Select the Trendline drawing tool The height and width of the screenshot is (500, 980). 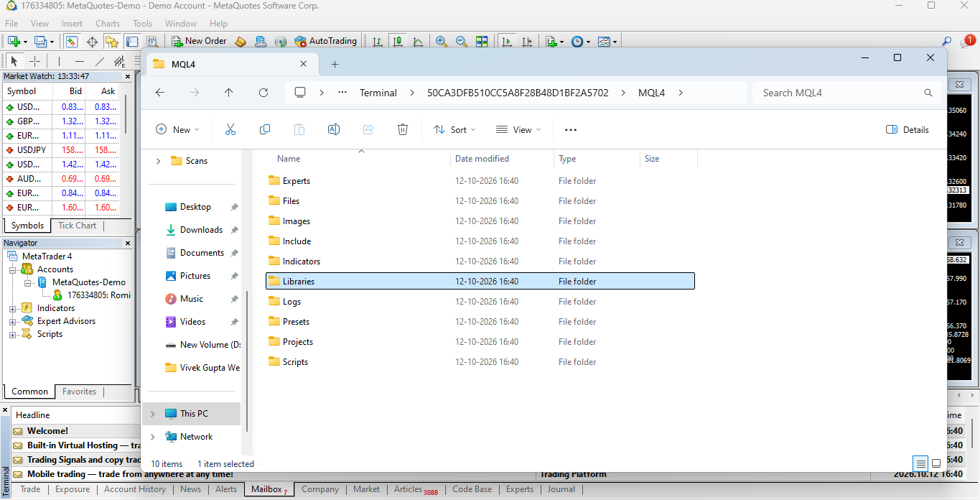click(x=100, y=61)
